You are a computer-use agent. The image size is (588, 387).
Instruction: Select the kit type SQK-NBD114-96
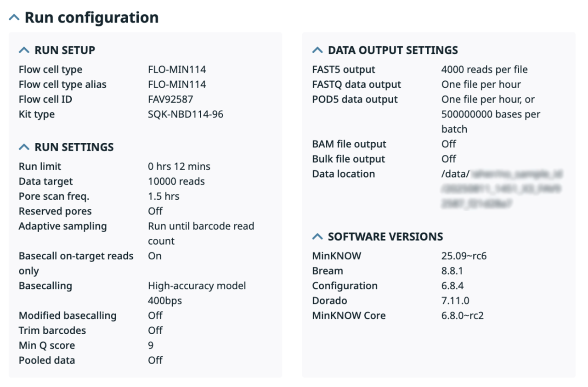click(x=185, y=114)
